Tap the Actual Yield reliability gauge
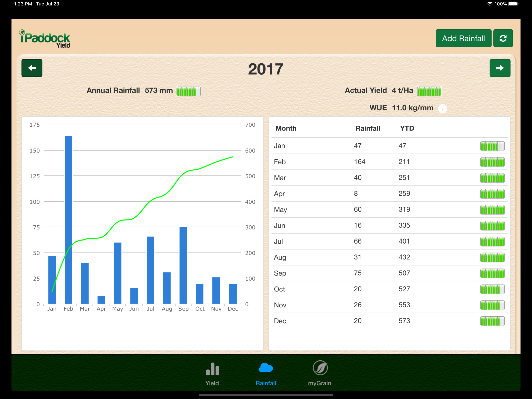The width and height of the screenshot is (532, 399). point(429,91)
